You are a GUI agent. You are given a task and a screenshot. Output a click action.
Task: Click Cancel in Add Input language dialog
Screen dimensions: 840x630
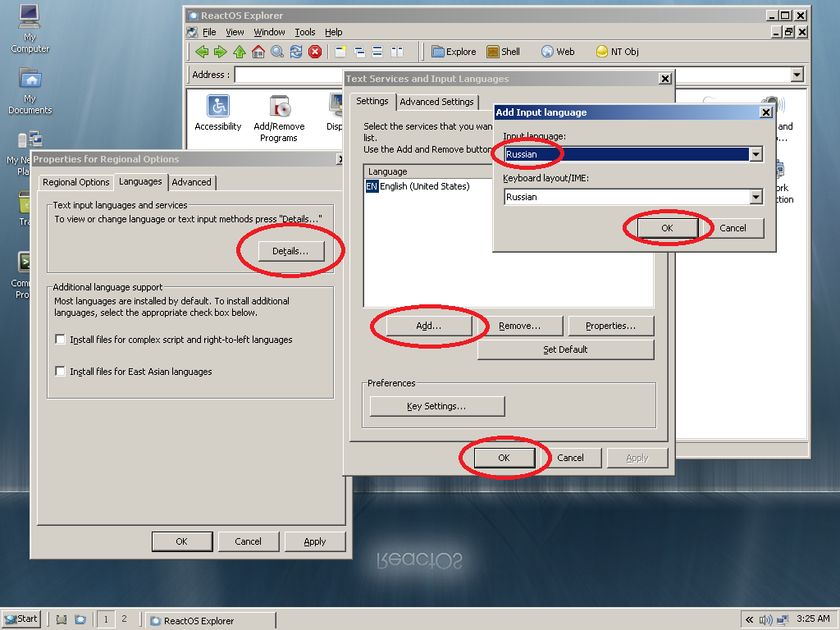click(x=733, y=228)
